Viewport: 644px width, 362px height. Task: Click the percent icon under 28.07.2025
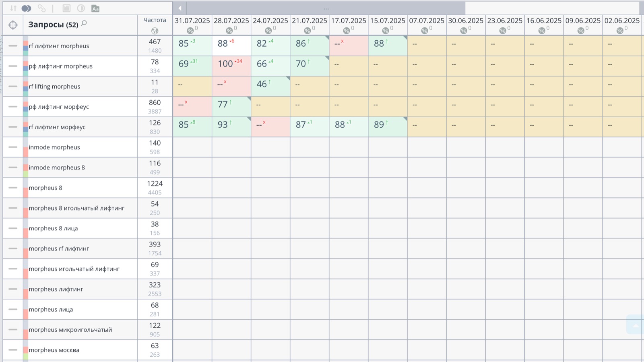(x=229, y=31)
